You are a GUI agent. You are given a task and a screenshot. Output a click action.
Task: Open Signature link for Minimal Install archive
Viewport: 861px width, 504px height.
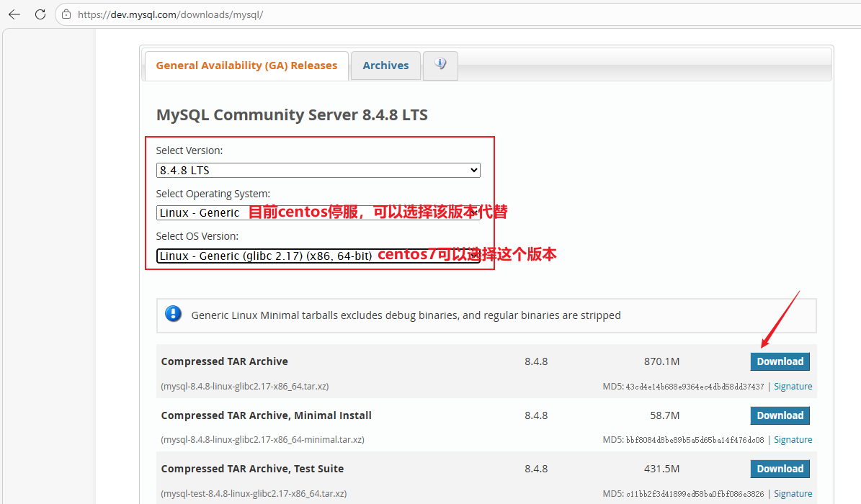pos(793,440)
